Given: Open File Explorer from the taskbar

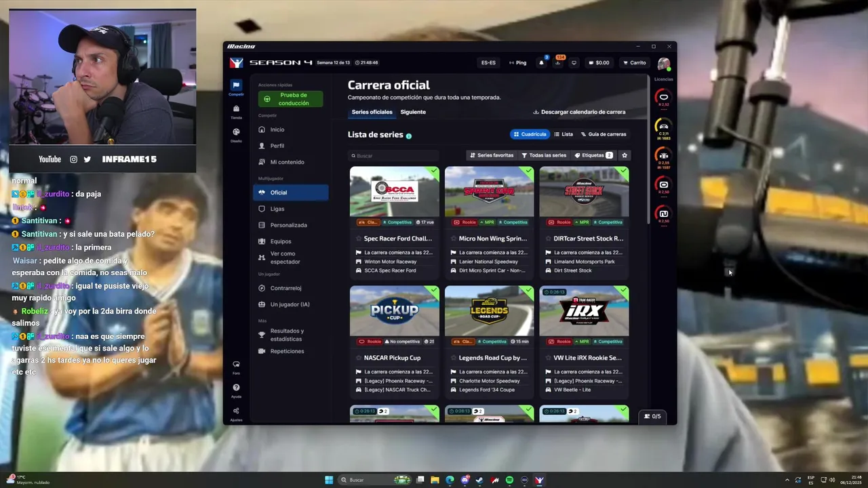Looking at the screenshot, I should (x=435, y=480).
